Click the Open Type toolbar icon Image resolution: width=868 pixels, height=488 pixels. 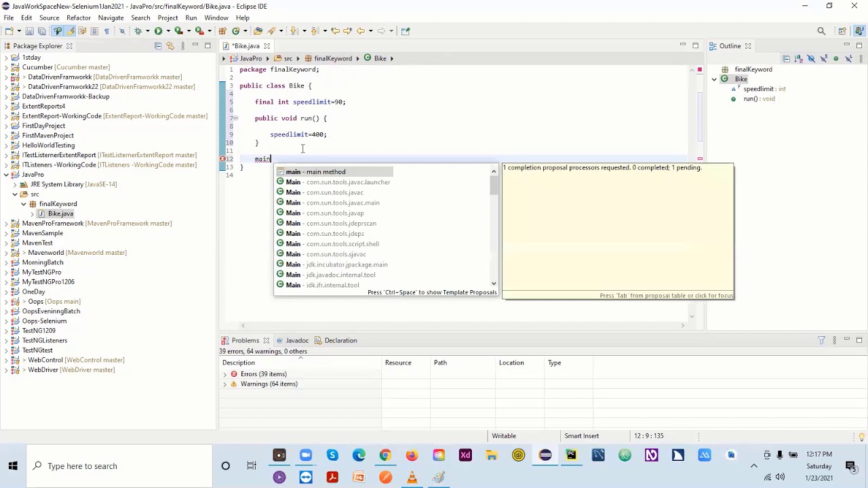coord(258,30)
